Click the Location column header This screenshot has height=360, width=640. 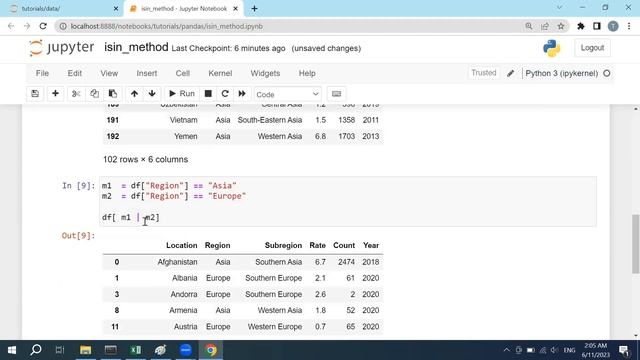pos(181,245)
